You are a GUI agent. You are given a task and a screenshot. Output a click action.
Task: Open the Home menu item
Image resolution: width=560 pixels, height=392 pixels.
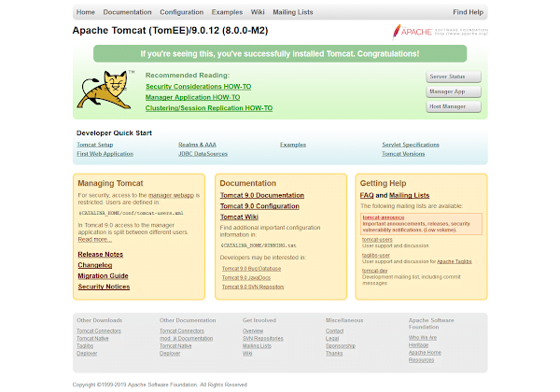[86, 12]
